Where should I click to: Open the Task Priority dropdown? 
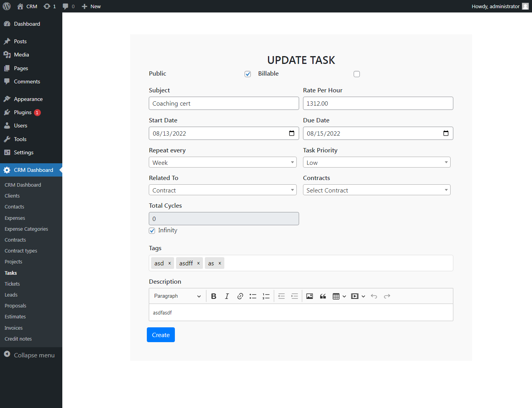pos(377,162)
